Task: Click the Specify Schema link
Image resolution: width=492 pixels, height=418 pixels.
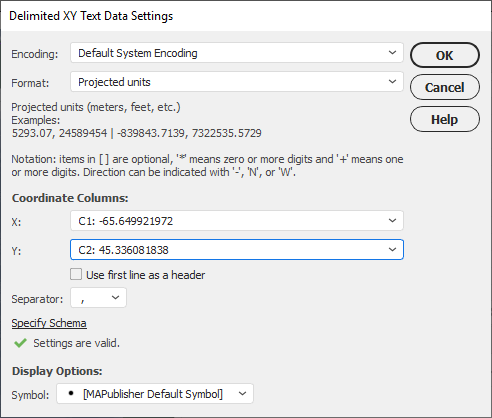Action: tap(49, 323)
